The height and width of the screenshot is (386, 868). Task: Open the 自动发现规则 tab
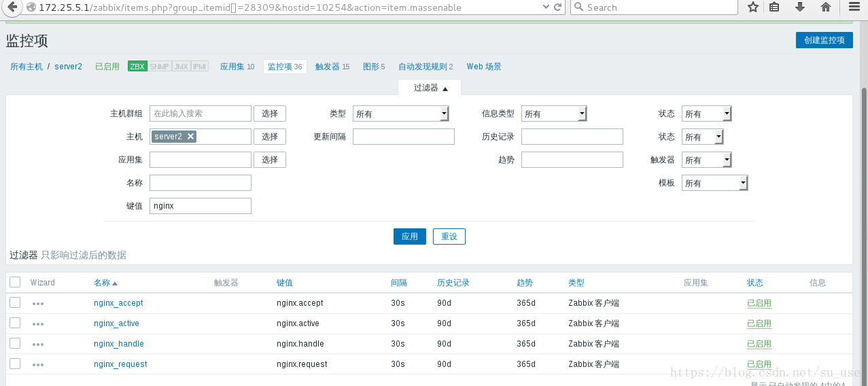click(426, 67)
